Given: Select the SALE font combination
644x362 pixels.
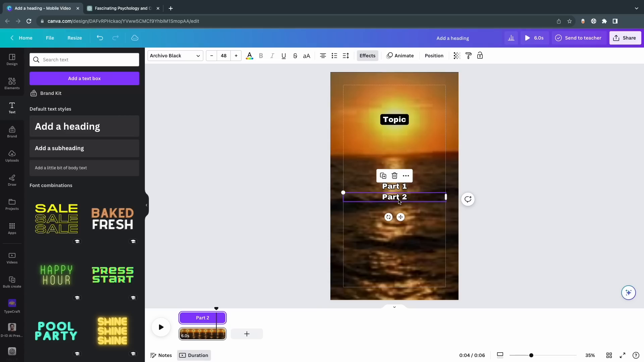Looking at the screenshot, I should (56, 219).
